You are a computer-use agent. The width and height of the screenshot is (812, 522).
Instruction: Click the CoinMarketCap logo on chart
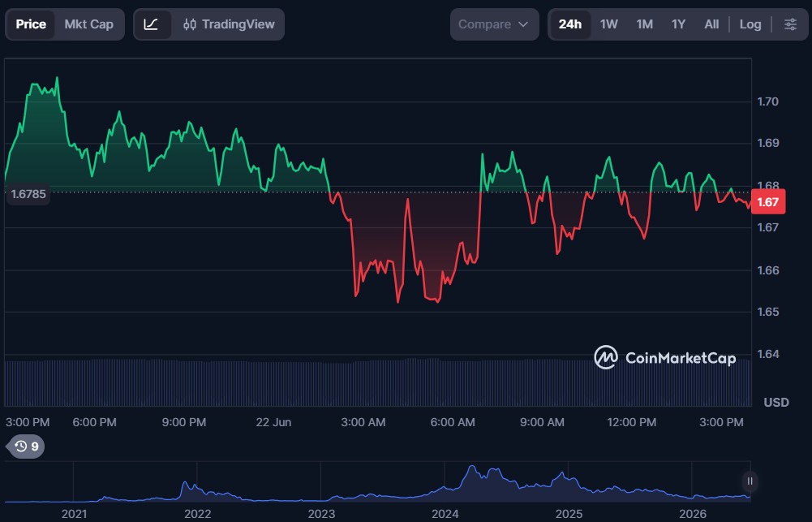665,358
